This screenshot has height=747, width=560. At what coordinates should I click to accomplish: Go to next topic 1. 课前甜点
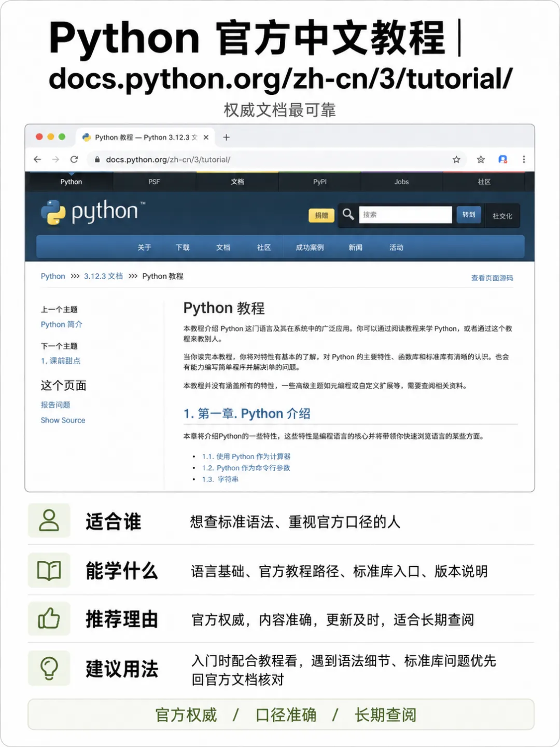[61, 361]
